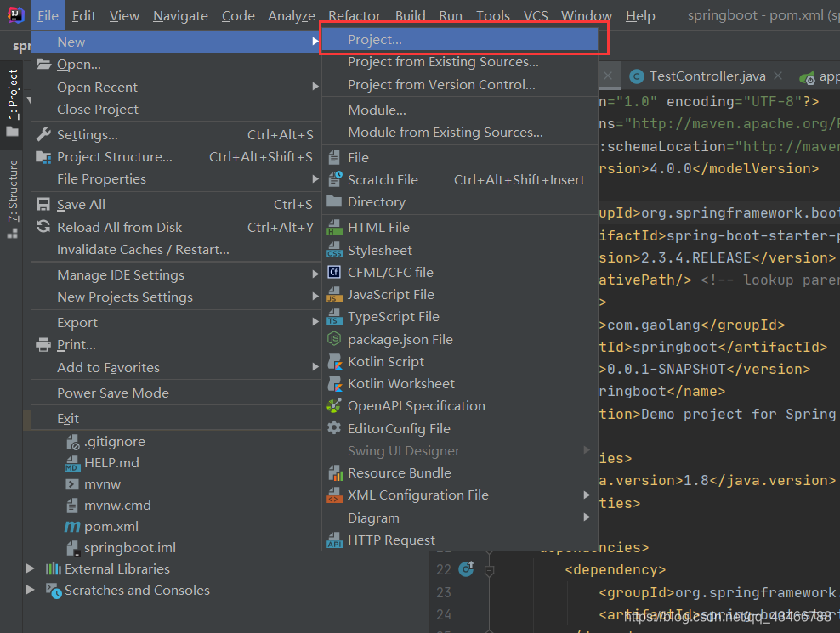Click the JavaScript File icon
840x633 pixels.
click(x=334, y=295)
